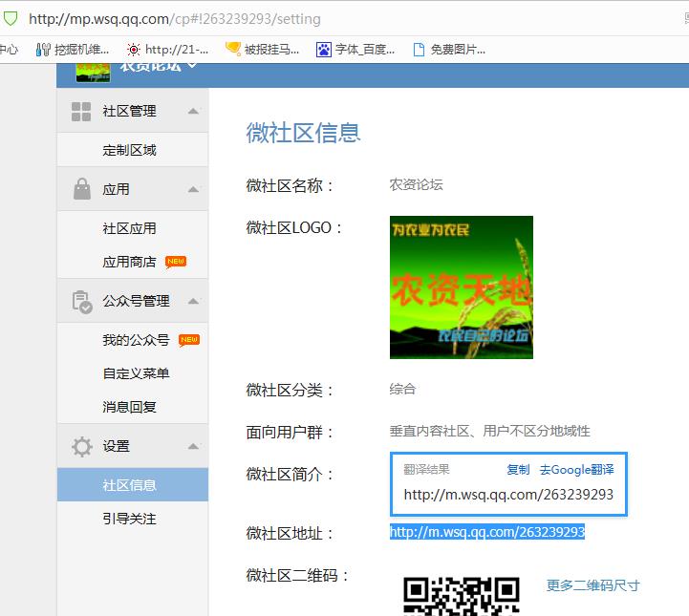This screenshot has height=616, width=689.
Task: Open 消息回复 menu item
Action: coord(129,407)
